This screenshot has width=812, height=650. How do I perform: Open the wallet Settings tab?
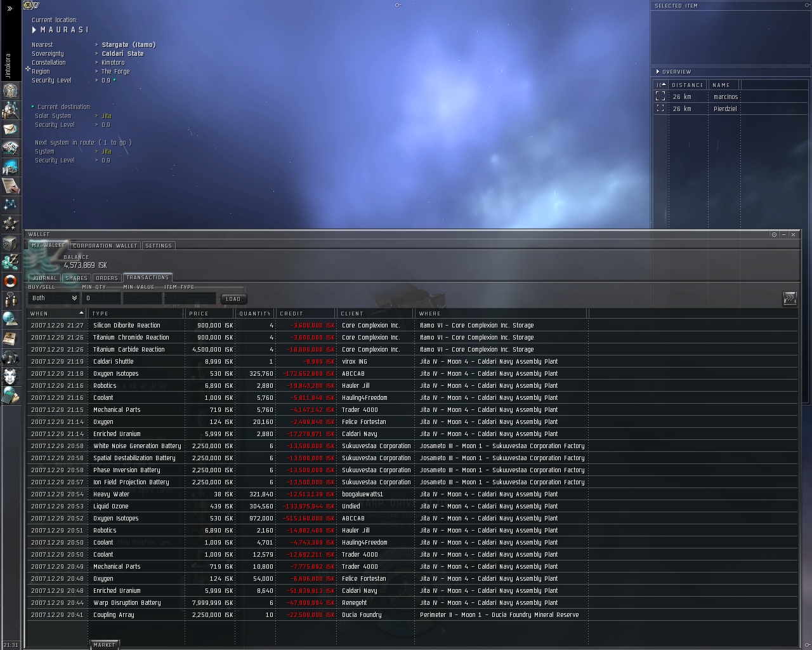159,246
